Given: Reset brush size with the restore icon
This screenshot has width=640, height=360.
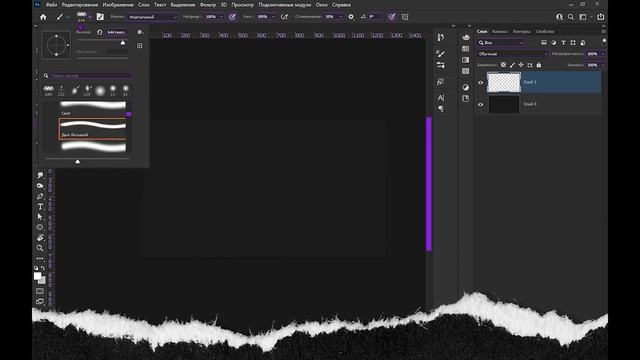Looking at the screenshot, I should point(99,32).
